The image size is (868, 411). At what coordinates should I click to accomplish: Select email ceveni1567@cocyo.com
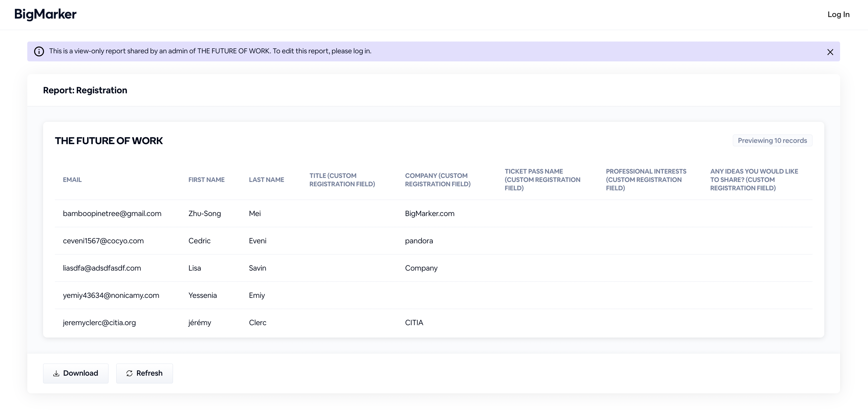[103, 241]
